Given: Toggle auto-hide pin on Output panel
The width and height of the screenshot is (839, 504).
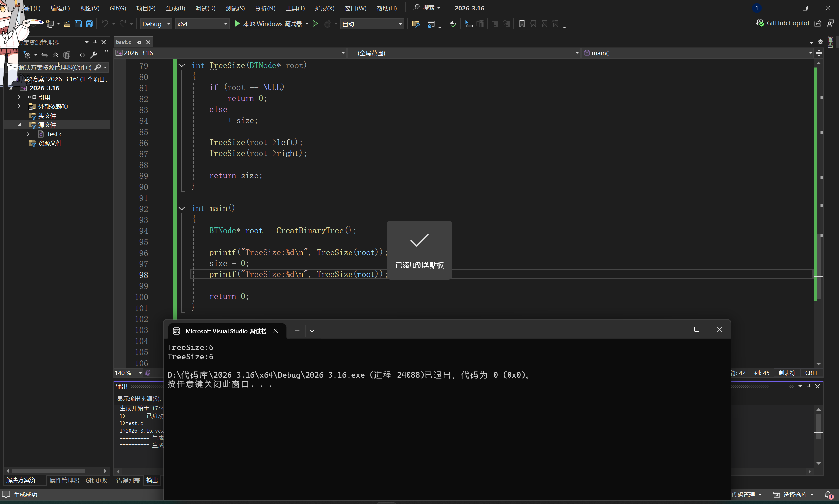Looking at the screenshot, I should click(809, 386).
